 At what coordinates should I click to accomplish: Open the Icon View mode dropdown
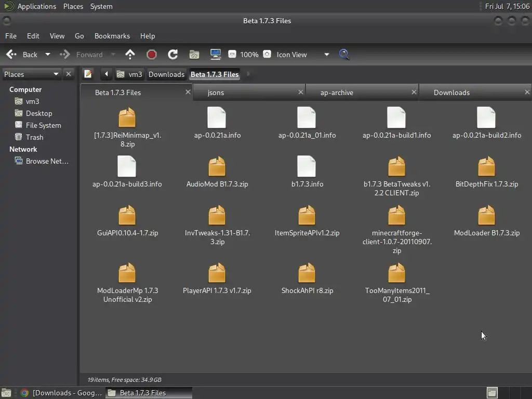[x=303, y=55]
